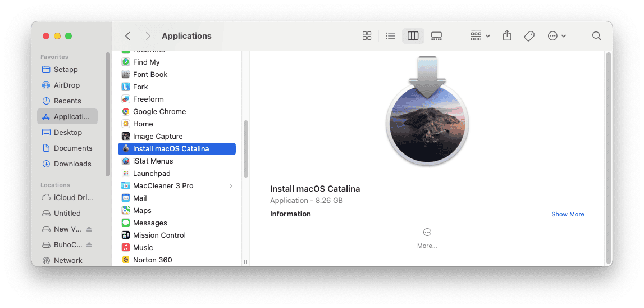Image resolution: width=644 pixels, height=308 pixels.
Task: Select the MacCleaner 3 Pro folder icon
Action: pos(126,185)
